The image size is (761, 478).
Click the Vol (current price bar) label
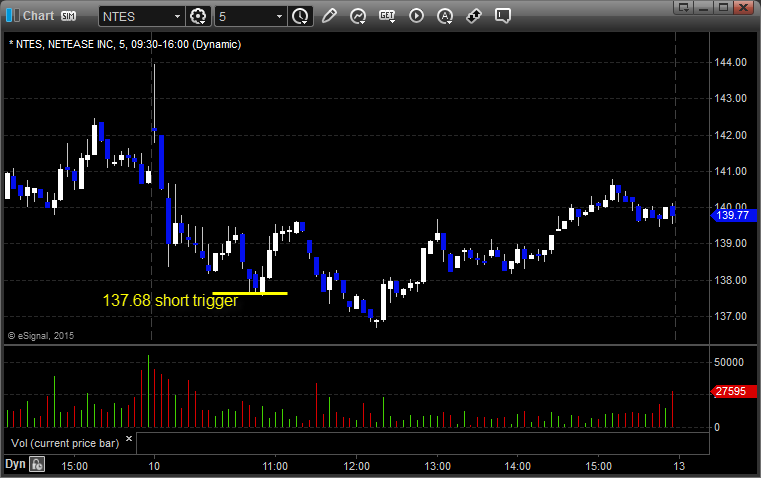[x=65, y=443]
